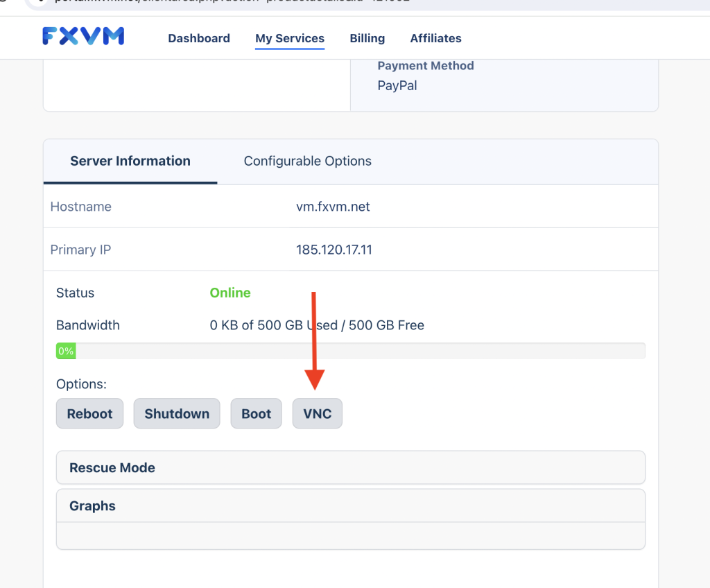Expand the Graphs panel
The width and height of the screenshot is (710, 588).
(350, 505)
